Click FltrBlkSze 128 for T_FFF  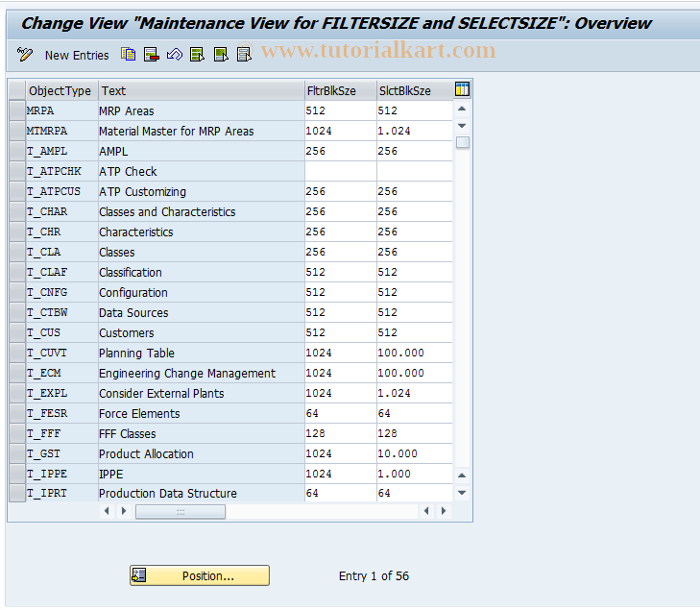[341, 433]
